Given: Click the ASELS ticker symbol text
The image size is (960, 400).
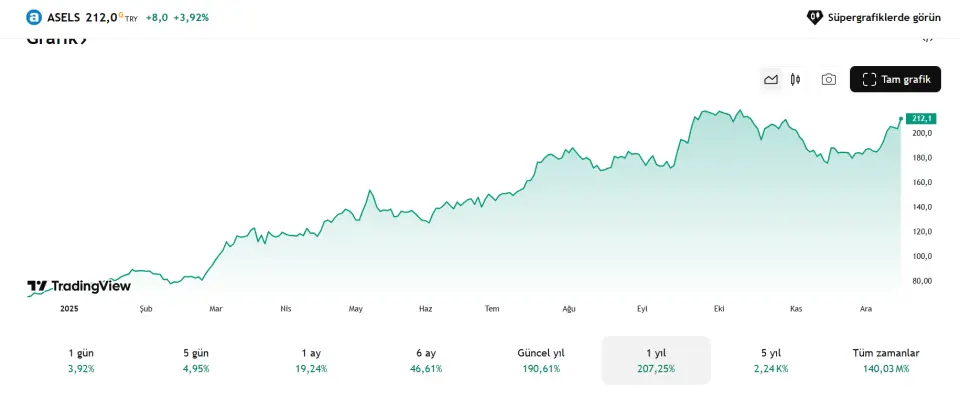Looking at the screenshot, I should tap(64, 17).
